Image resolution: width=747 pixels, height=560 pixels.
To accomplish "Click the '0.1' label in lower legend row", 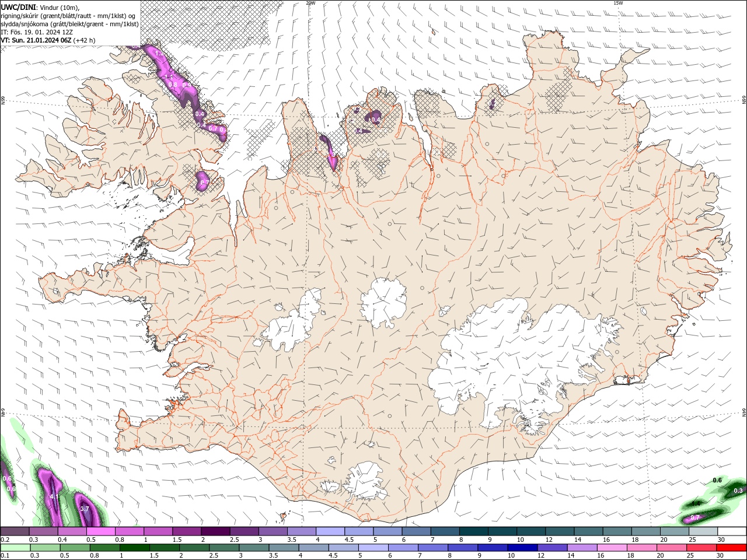I will 5,556.
